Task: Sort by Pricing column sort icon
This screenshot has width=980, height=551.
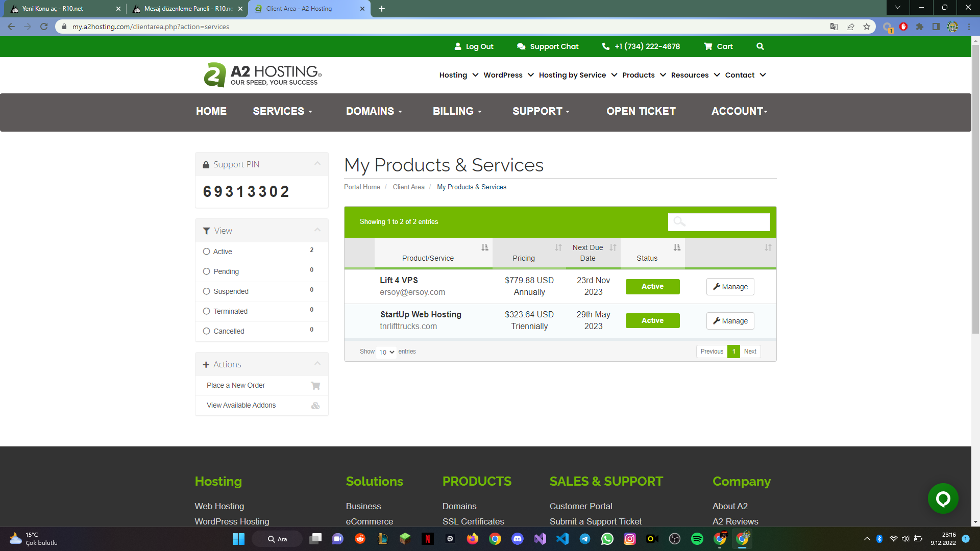Action: click(558, 247)
